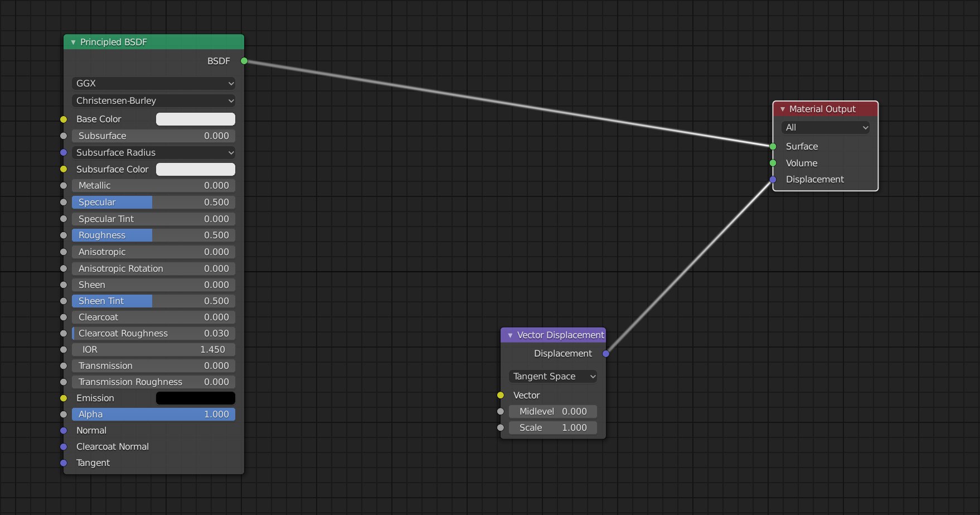The image size is (980, 515).
Task: Click the Transmission input socket
Action: [x=64, y=366]
